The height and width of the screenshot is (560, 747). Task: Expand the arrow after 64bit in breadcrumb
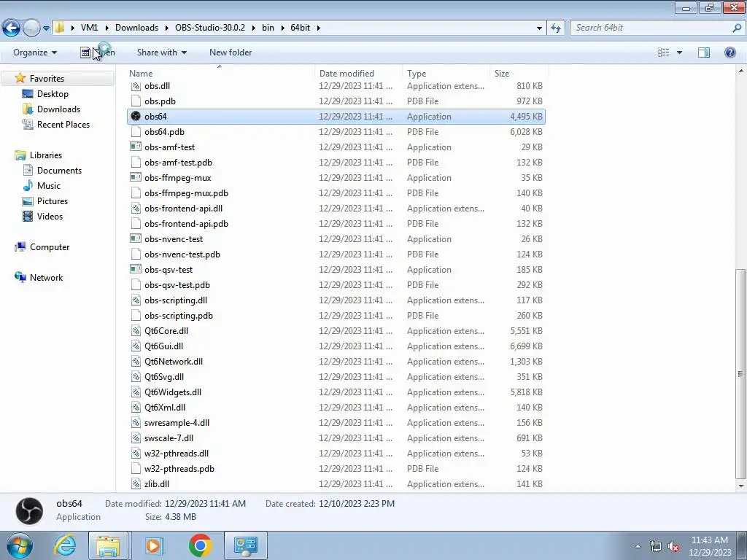coord(318,28)
